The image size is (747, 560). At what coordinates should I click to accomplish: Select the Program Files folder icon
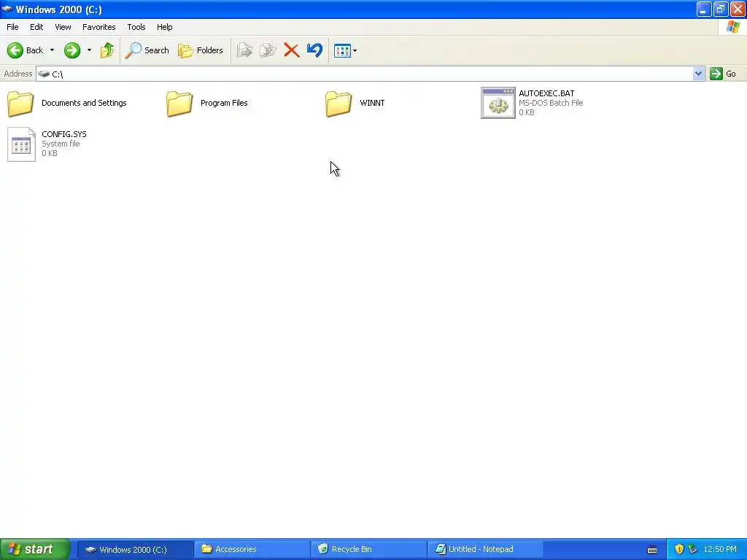(179, 104)
